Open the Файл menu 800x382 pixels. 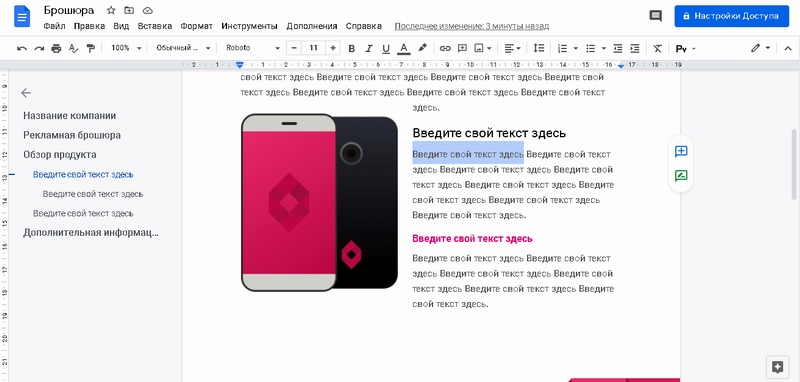pyautogui.click(x=54, y=26)
